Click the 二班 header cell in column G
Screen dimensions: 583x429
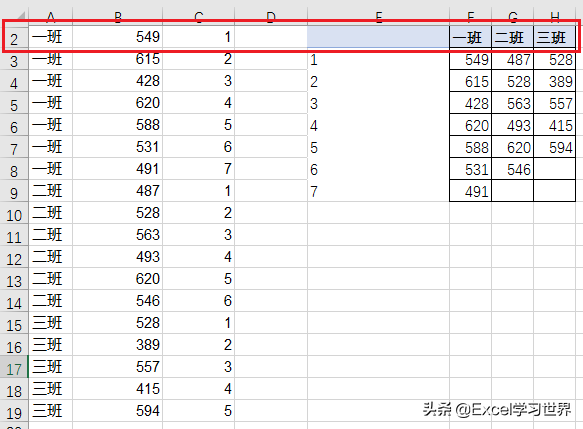point(512,37)
